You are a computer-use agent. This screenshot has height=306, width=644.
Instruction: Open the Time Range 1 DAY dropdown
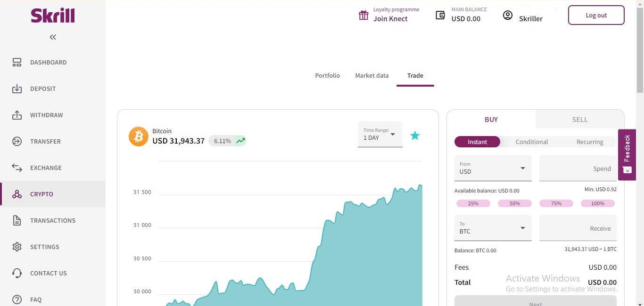(x=380, y=134)
